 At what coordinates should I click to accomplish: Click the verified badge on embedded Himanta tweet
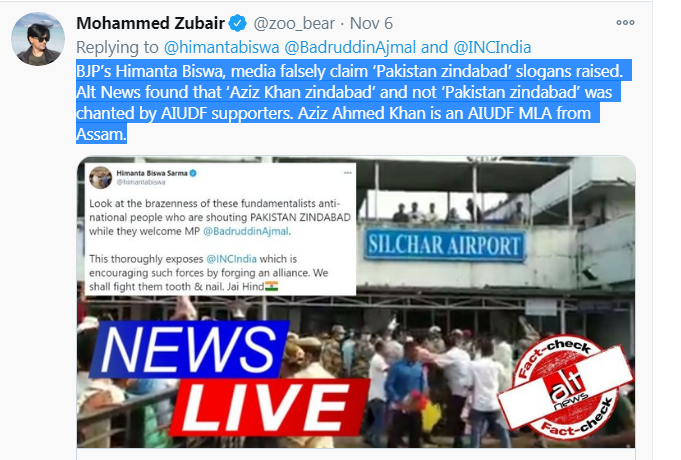coord(193,173)
